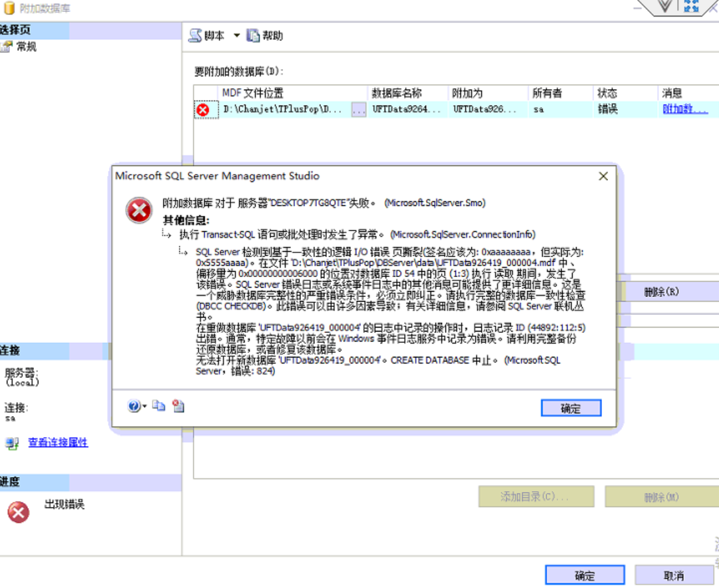Click the 出现错误 progress status text
This screenshot has height=588, width=719.
click(64, 504)
